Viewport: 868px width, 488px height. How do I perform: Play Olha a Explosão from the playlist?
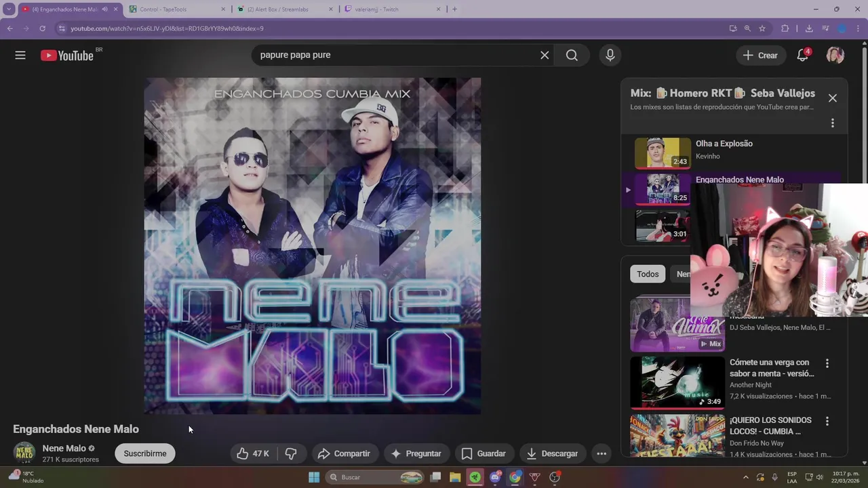(724, 144)
